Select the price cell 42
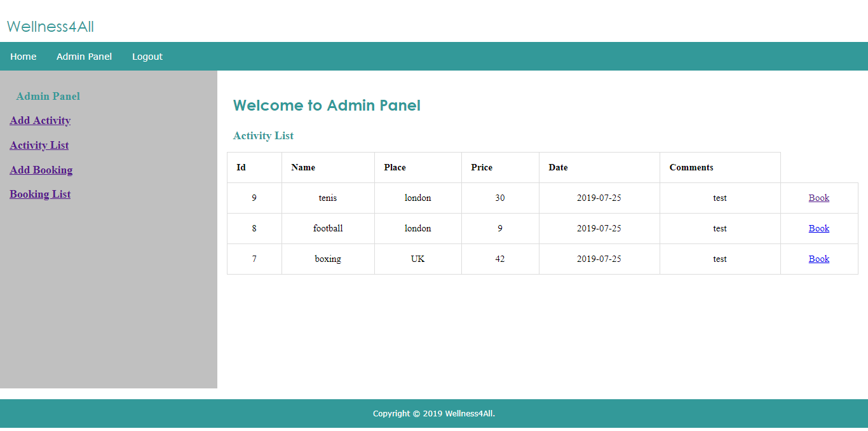This screenshot has height=431, width=868. click(x=500, y=259)
